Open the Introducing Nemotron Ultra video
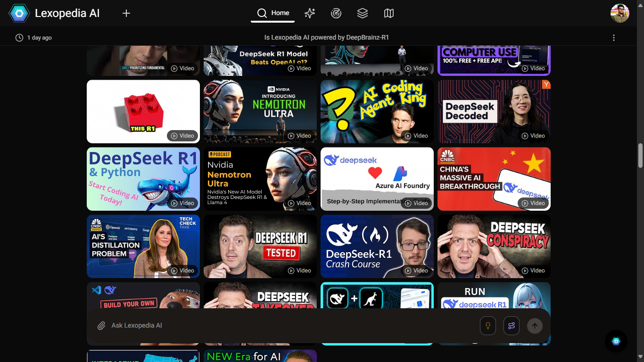644x362 pixels. click(260, 111)
